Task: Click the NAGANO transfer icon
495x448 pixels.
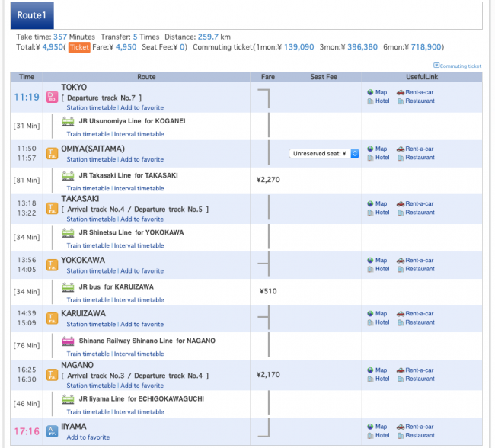Action: 52,375
